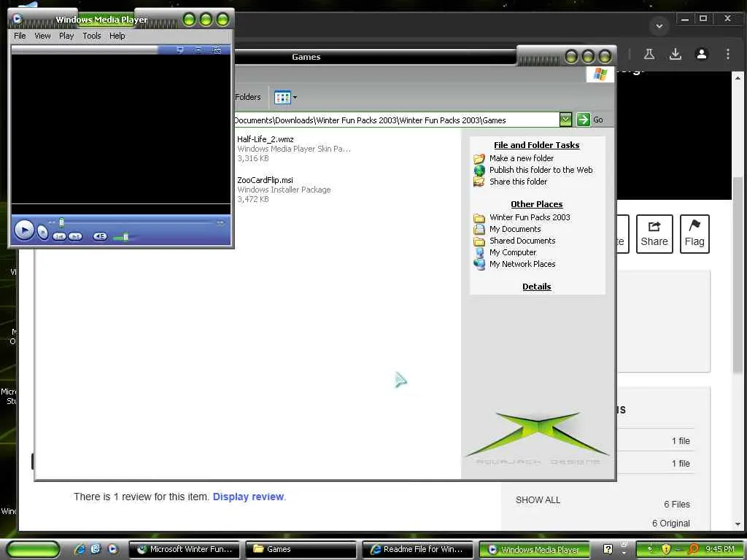The width and height of the screenshot is (747, 560).
Task: Start playback with the round Play button
Action: click(24, 231)
